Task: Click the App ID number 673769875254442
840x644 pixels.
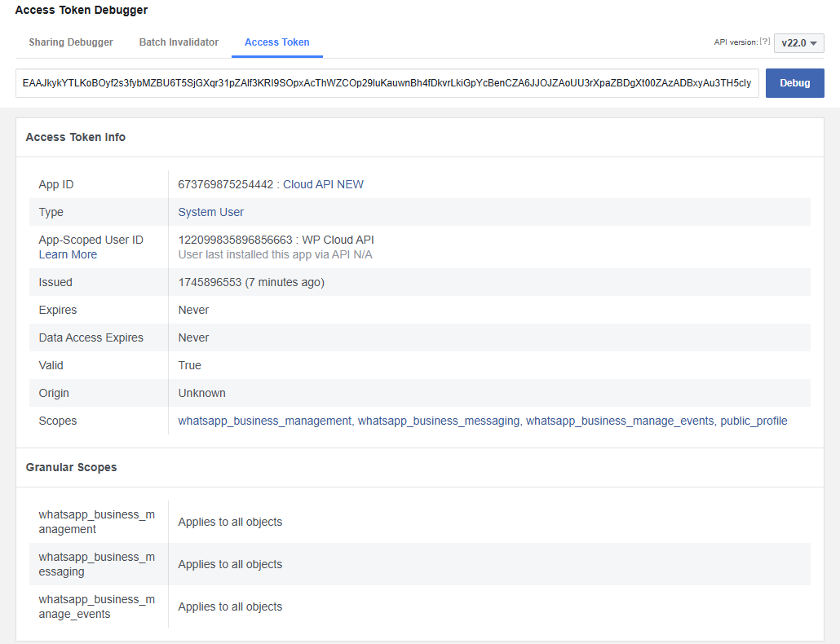Action: 226,184
